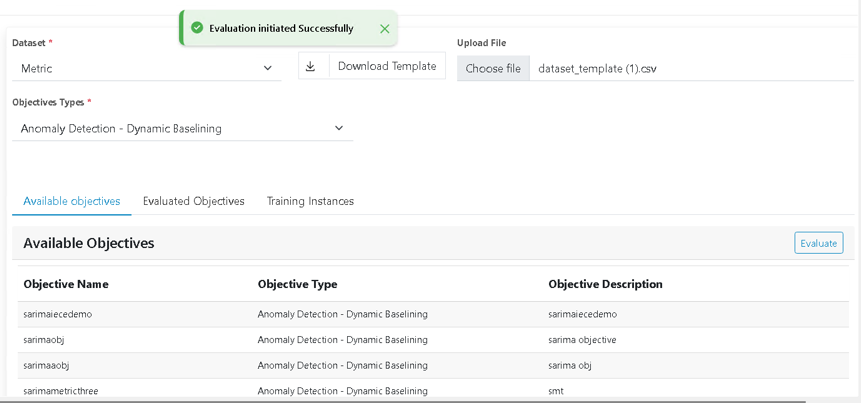This screenshot has width=861, height=403.
Task: Select the sarimaiecedemo objective name cell
Action: 58,315
